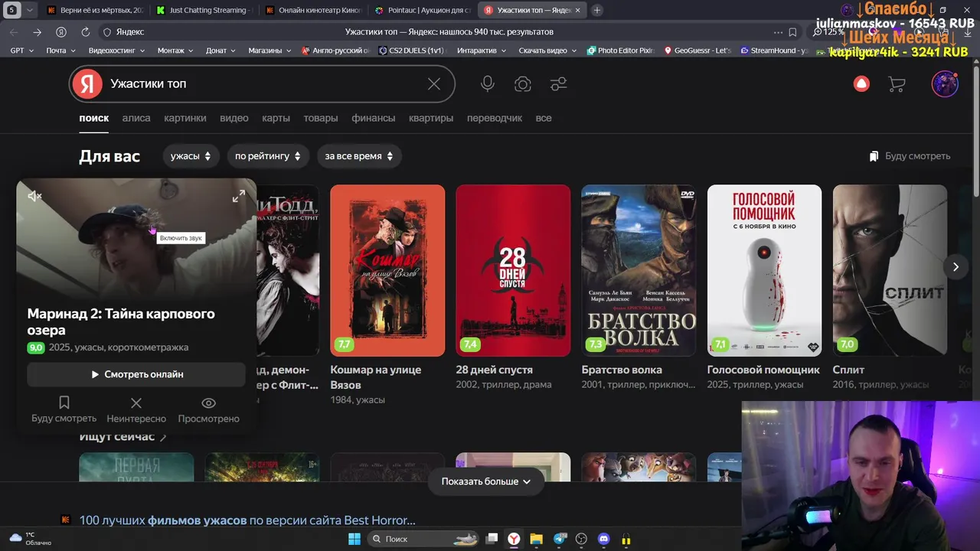The image size is (980, 551).
Task: Mark Маринад 2 as Неинтересно
Action: coord(136,410)
